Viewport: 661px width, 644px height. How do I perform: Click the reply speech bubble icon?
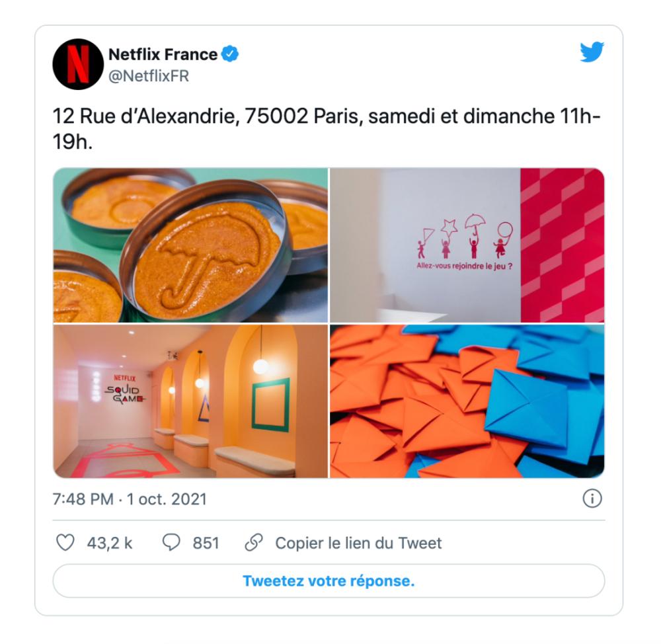[171, 542]
